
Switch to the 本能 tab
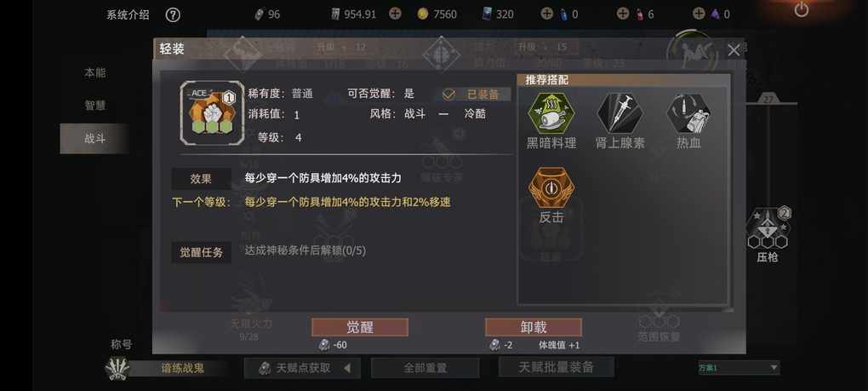coord(94,72)
